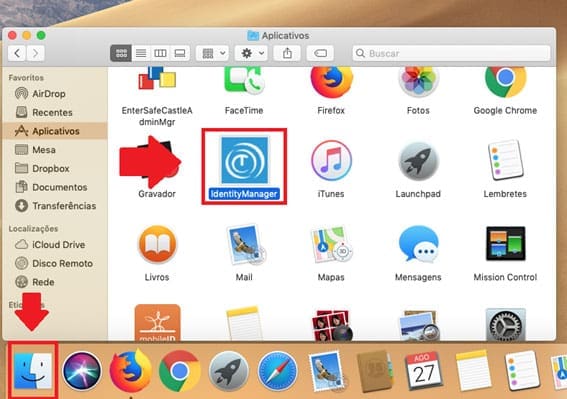Open Mail in the Aplicativos folder
Screen dimensions: 567x399
(245, 245)
